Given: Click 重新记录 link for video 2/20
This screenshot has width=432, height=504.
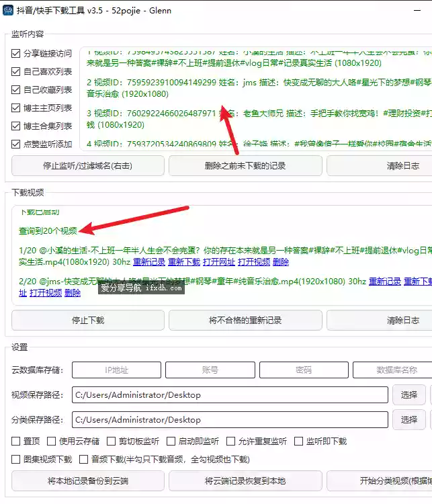Looking at the screenshot, I should pyautogui.click(x=385, y=282).
